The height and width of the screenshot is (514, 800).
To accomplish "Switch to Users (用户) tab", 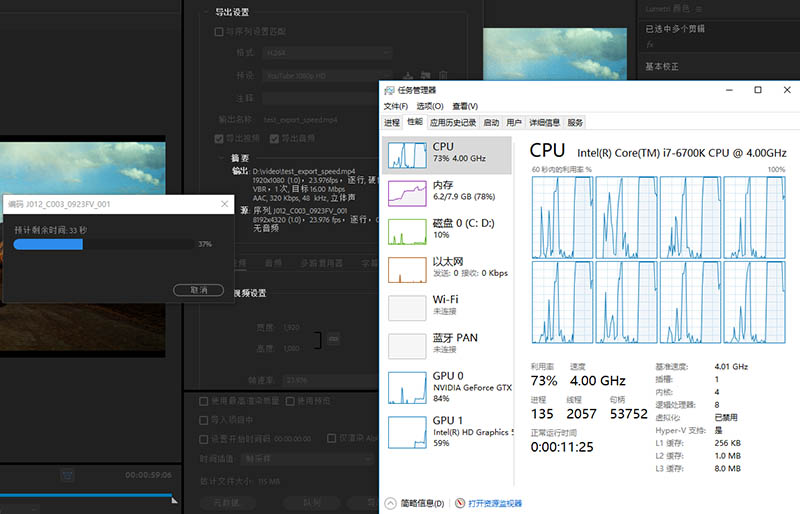I will point(514,123).
